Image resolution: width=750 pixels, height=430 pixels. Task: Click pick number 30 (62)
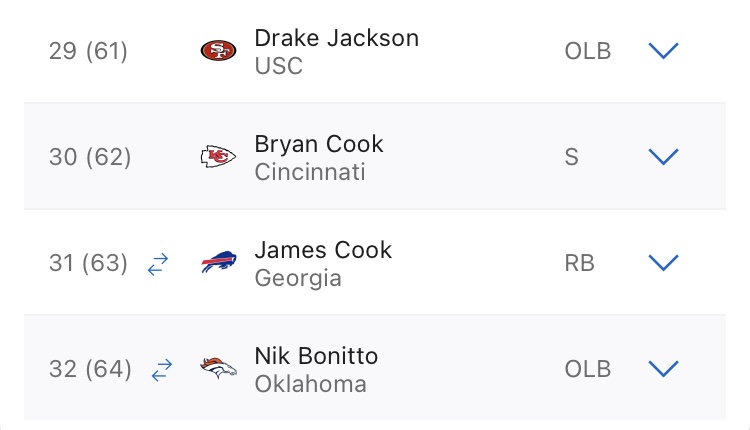click(x=90, y=157)
